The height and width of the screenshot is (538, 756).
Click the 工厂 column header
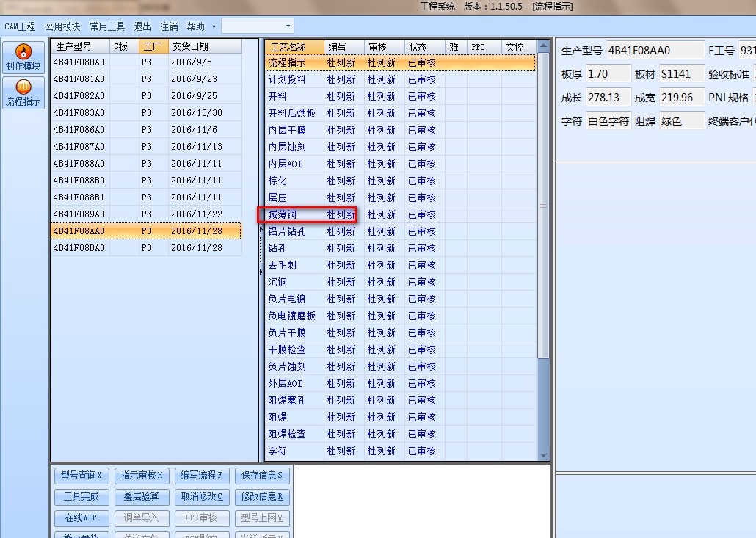point(154,46)
